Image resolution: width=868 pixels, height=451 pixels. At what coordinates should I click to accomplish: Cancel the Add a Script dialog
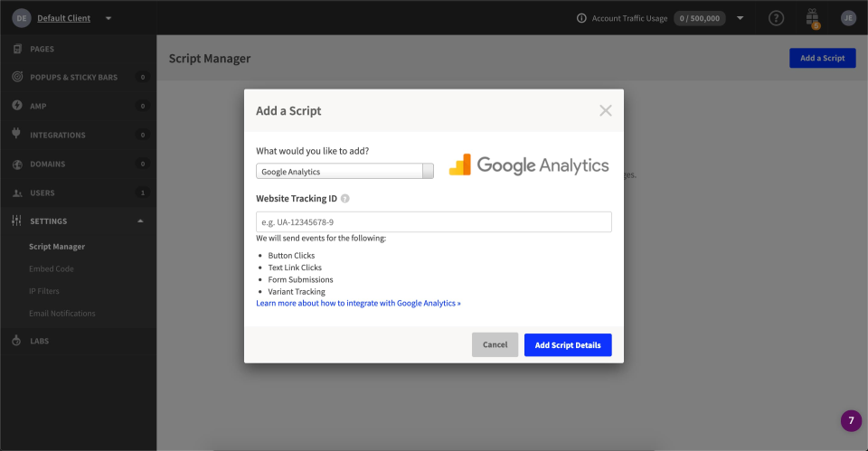[x=495, y=344]
